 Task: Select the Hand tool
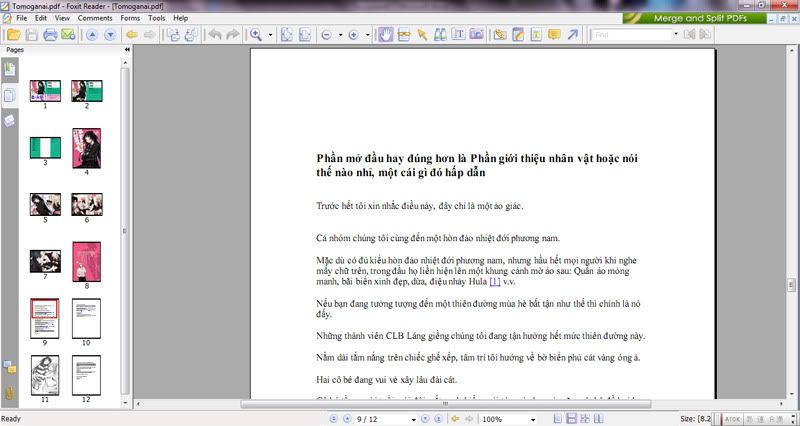386,35
